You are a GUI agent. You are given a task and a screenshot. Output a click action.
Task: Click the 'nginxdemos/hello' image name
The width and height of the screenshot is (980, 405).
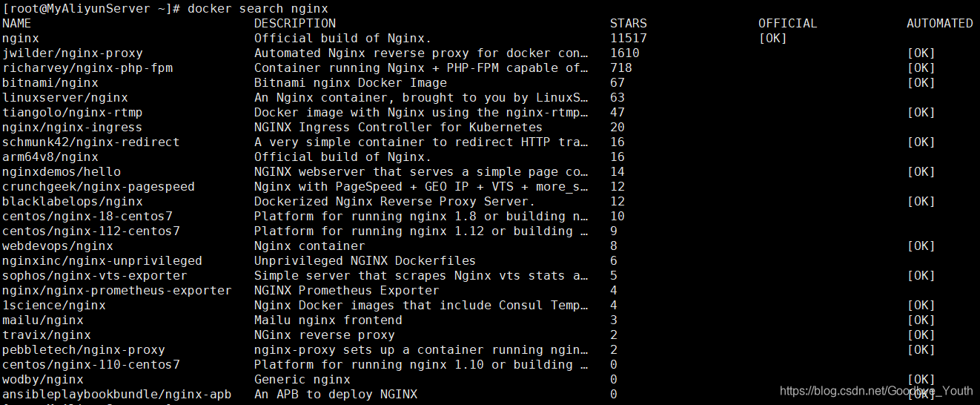click(62, 171)
